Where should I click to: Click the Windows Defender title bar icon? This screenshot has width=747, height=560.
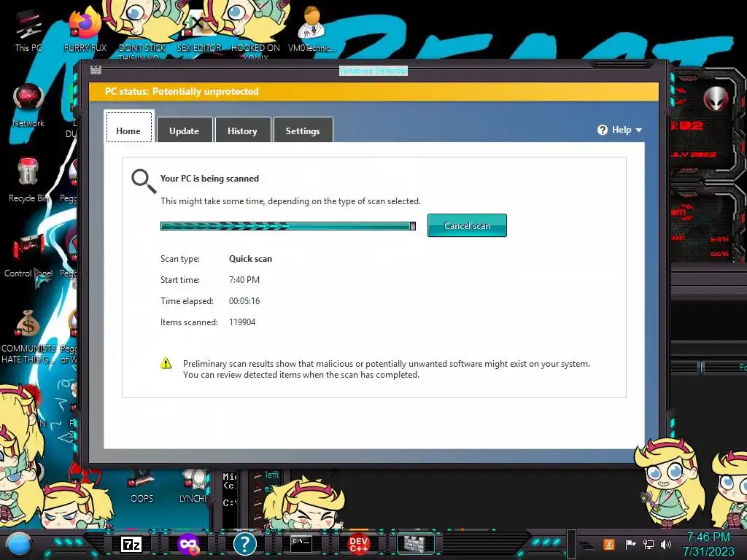[96, 70]
